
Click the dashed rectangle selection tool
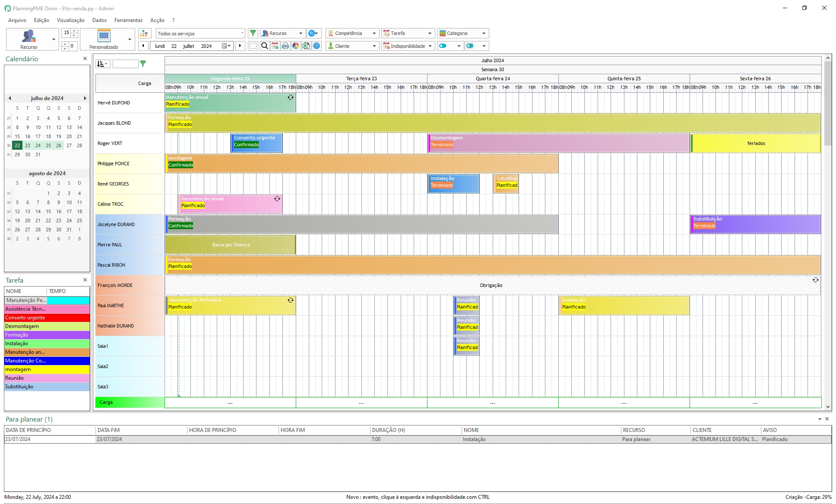[253, 46]
